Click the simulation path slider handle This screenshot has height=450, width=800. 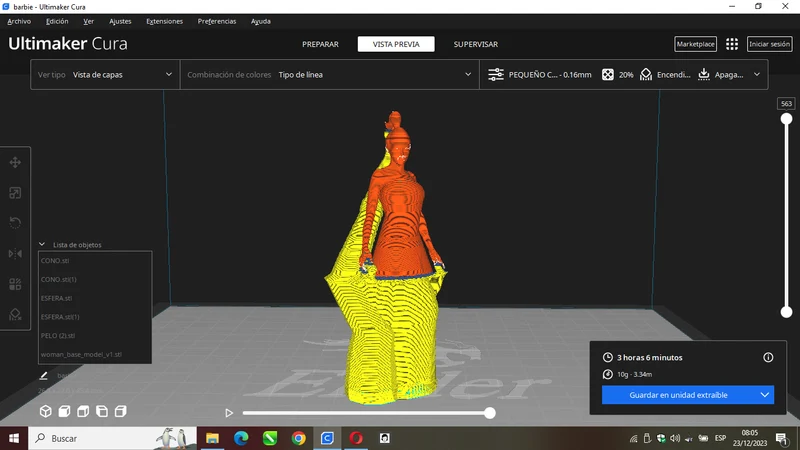490,413
